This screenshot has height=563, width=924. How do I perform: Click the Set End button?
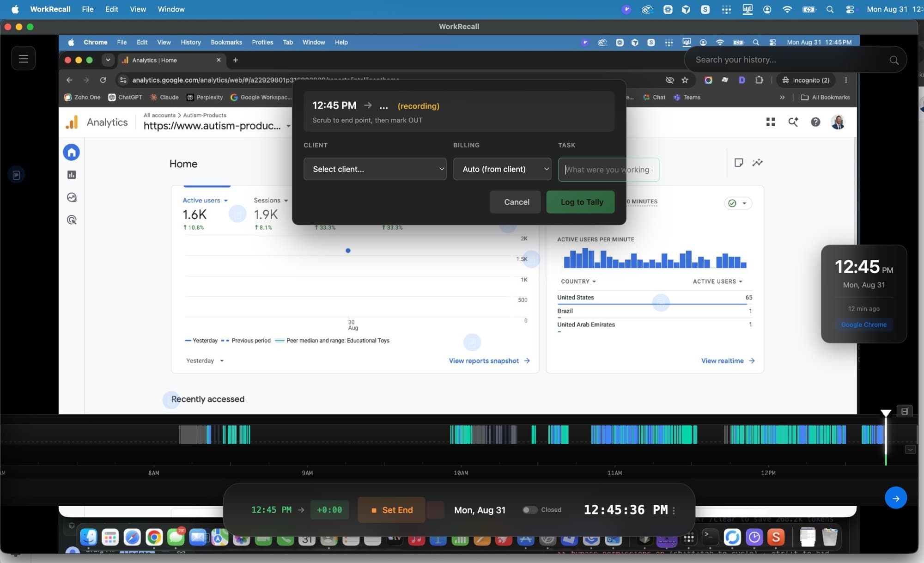391,510
